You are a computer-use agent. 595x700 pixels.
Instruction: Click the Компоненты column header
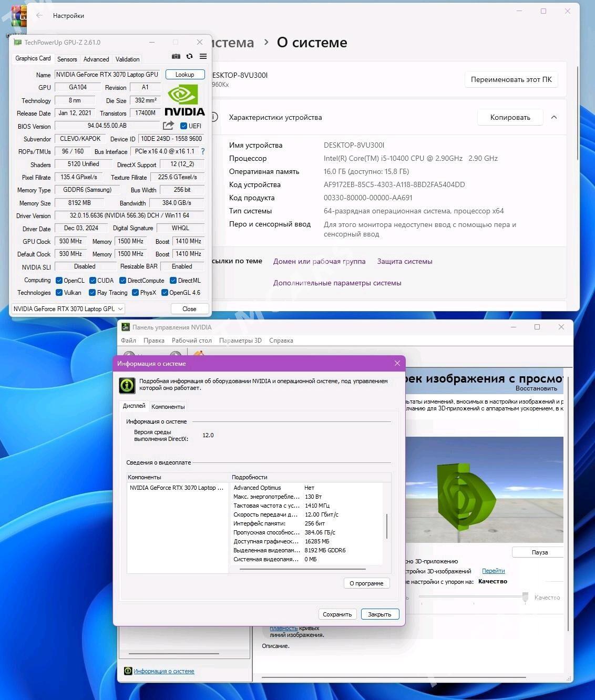click(178, 477)
